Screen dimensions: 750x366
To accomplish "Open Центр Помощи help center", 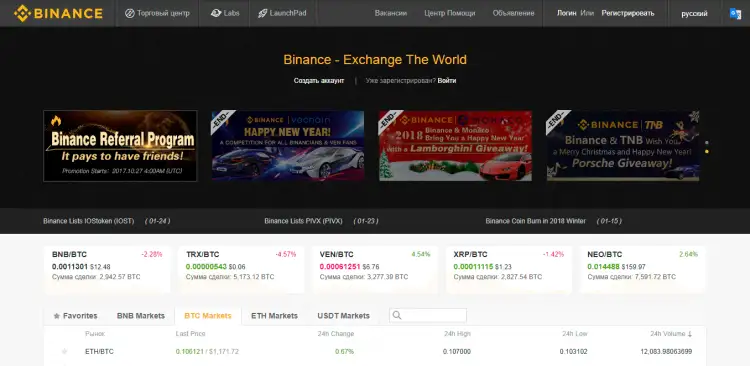I will pos(450,13).
